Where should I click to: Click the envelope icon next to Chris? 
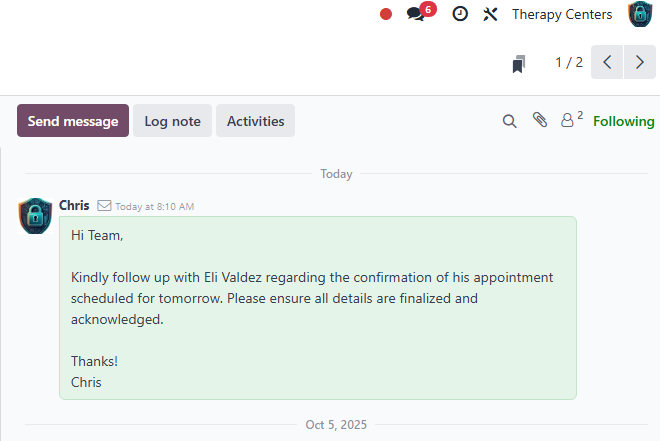104,206
